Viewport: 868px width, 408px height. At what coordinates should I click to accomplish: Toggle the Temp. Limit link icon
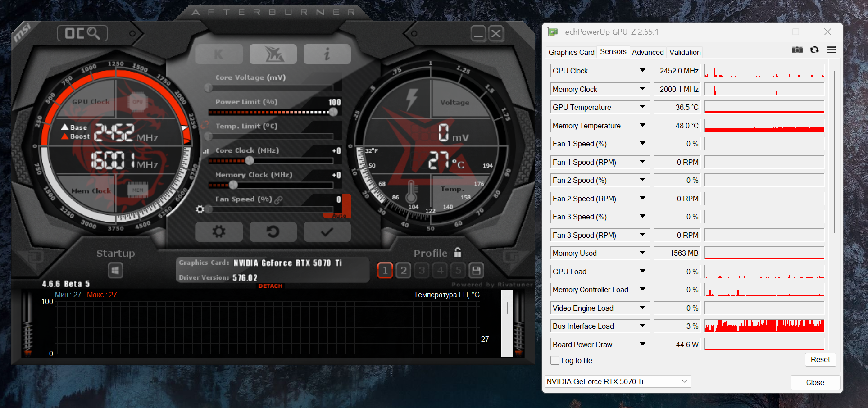coord(205,125)
